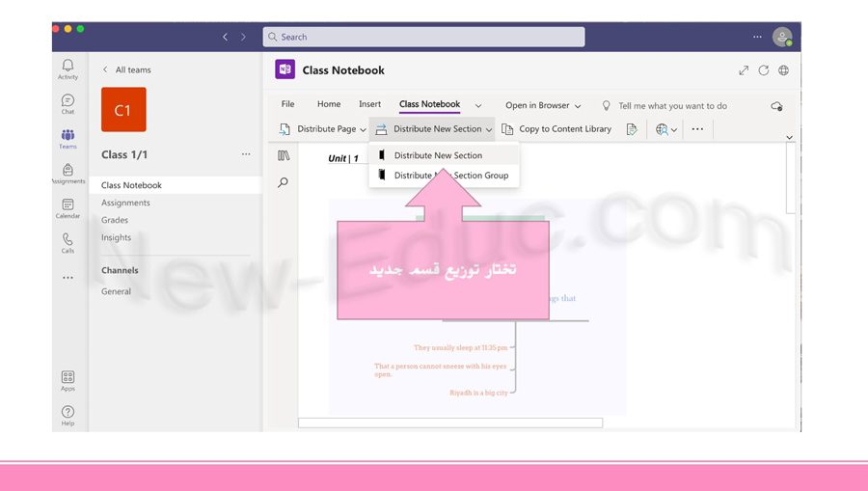This screenshot has width=868, height=491.
Task: Open the profile avatar menu
Action: tap(782, 37)
